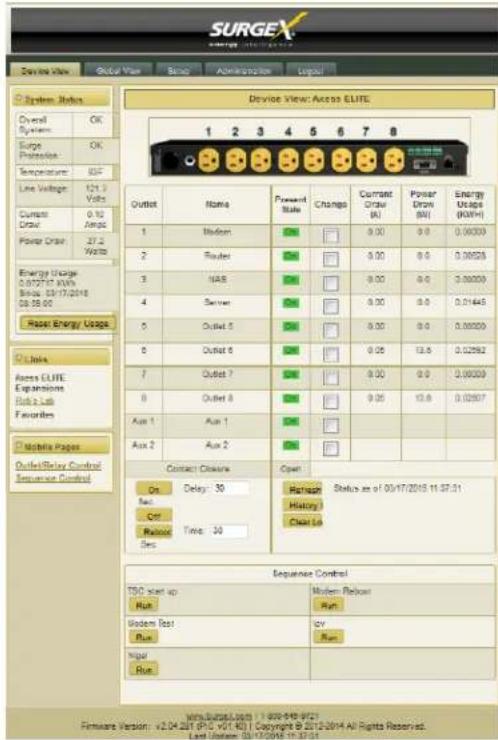Collapse the Mobile Pages panel header
Viewport: 498px width, 740px height.
click(61, 446)
